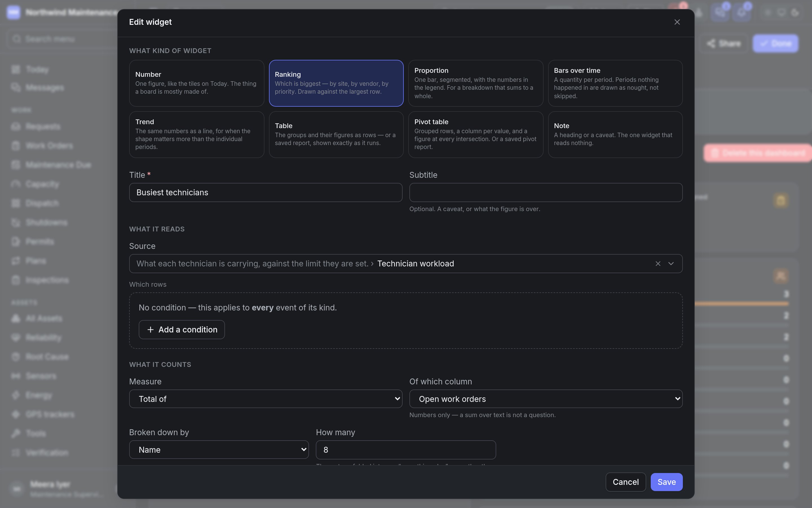Clear the Technician workload source selection
This screenshot has width=812, height=508.
[658, 264]
